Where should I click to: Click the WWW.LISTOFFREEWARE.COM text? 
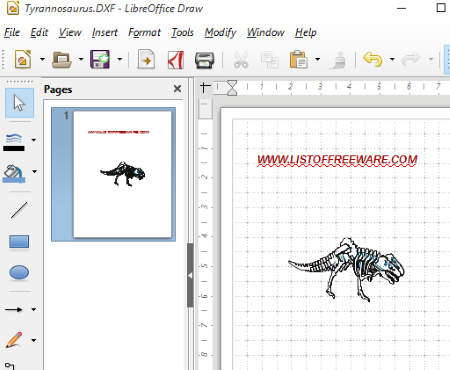coord(337,160)
